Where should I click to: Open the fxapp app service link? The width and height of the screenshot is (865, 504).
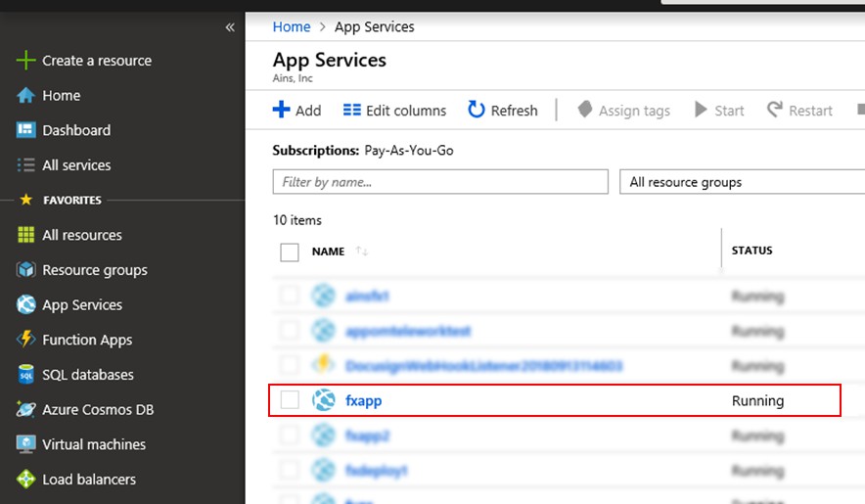tap(363, 401)
